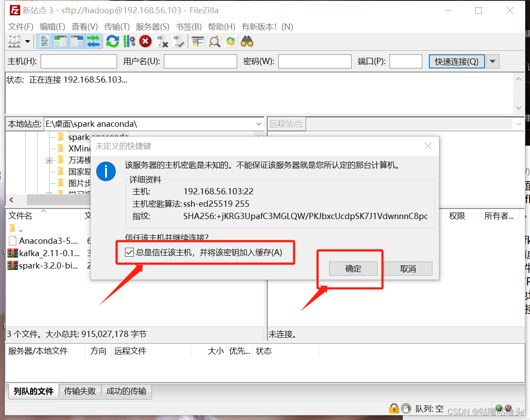The height and width of the screenshot is (420, 530).
Task: Toggle directory comparison icon
Action: (215, 42)
